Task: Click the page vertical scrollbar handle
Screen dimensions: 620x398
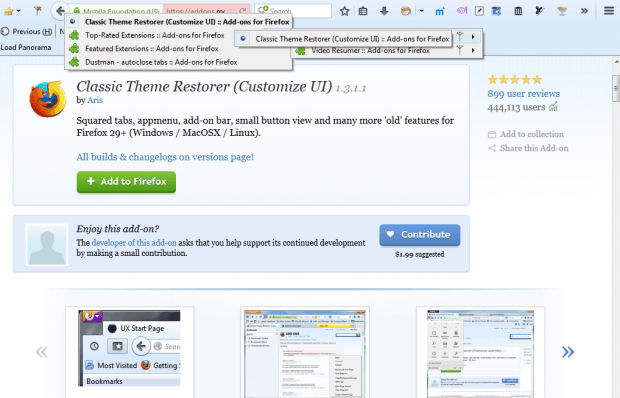Action: coord(616,89)
